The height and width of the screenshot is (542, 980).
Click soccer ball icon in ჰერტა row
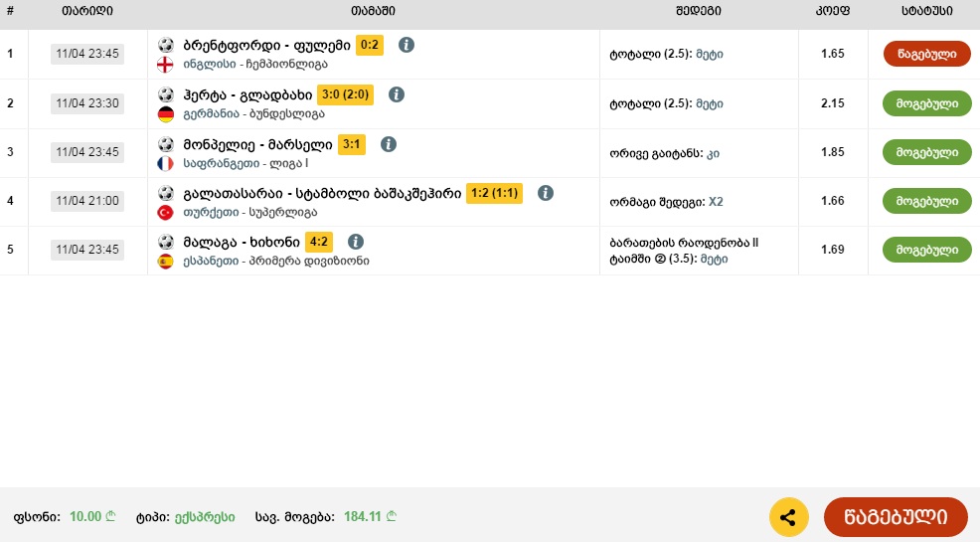click(x=166, y=94)
